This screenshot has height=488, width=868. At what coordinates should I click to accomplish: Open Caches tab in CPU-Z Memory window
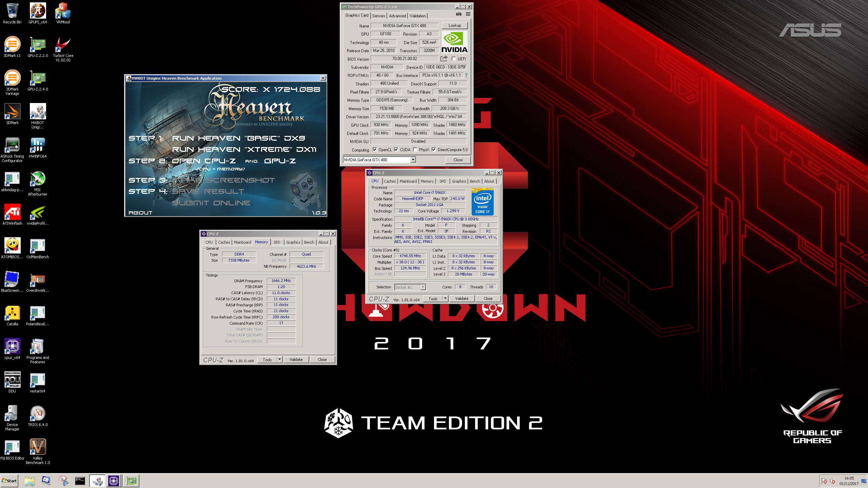point(224,242)
